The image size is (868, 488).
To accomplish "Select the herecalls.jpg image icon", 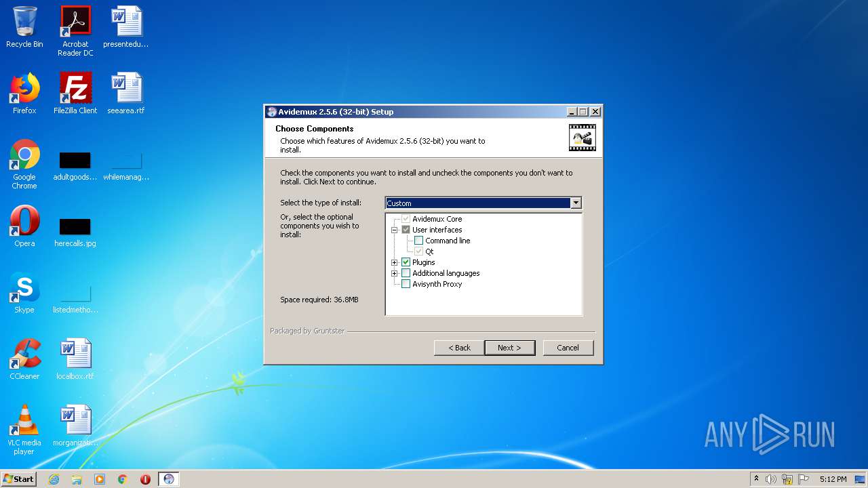I will (x=75, y=232).
